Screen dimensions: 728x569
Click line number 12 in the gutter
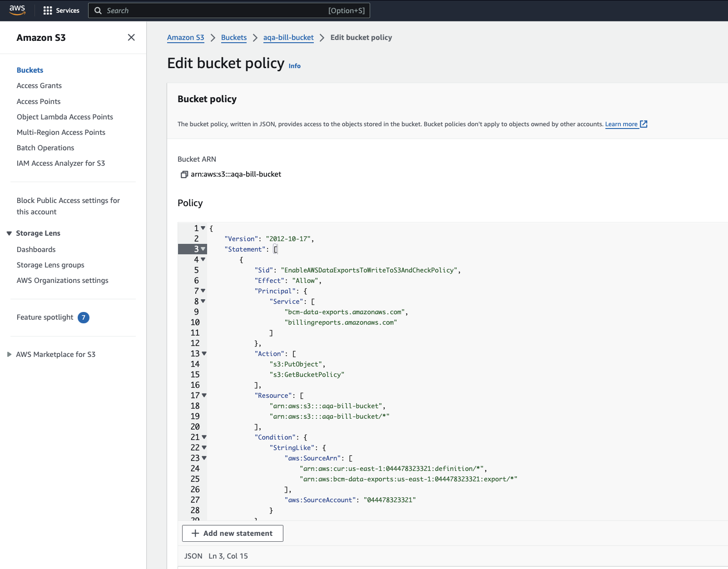[195, 343]
